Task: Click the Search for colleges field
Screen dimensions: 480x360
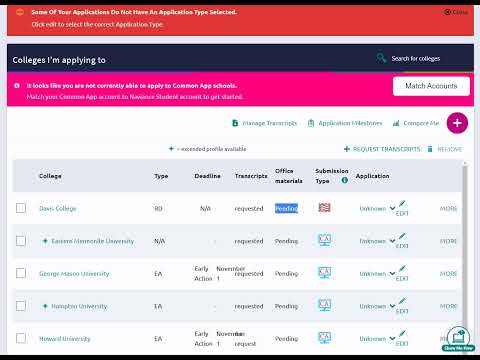Action: point(416,59)
